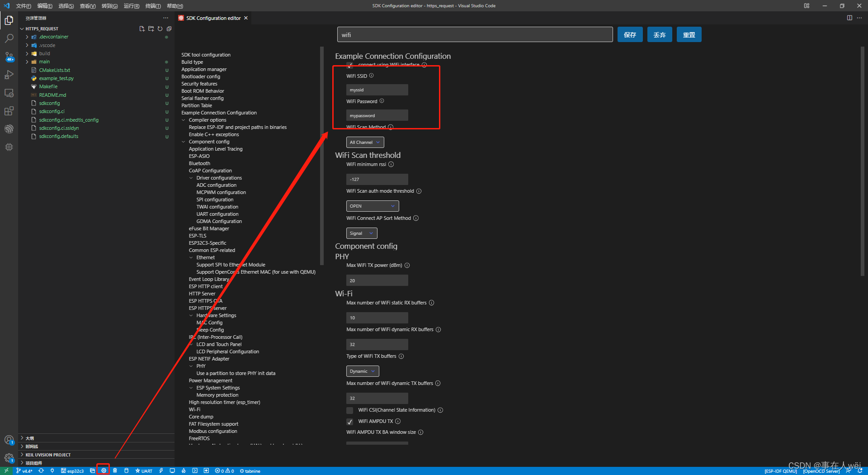The width and height of the screenshot is (868, 475).
Task: Open the Extensions view
Action: pos(9,111)
